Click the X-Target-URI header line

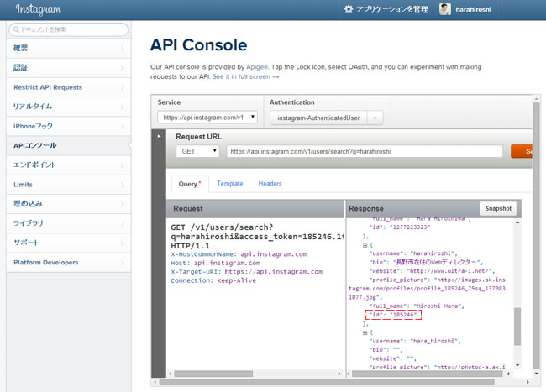pos(246,272)
